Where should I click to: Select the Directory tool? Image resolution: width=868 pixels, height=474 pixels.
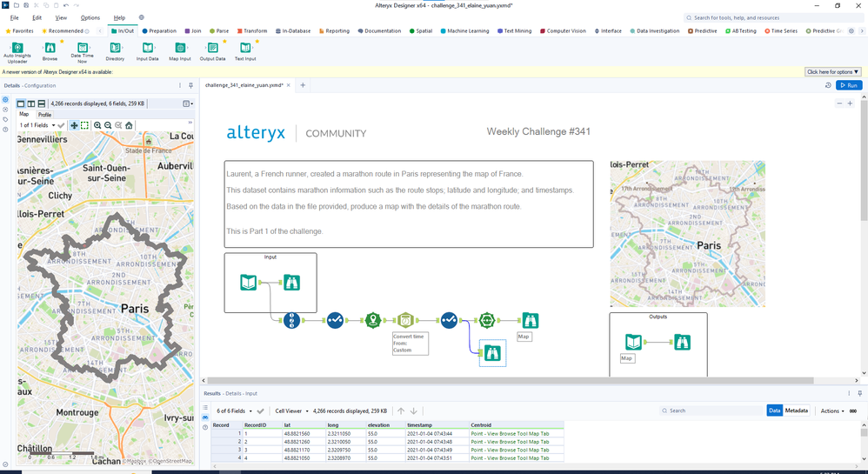pos(115,51)
